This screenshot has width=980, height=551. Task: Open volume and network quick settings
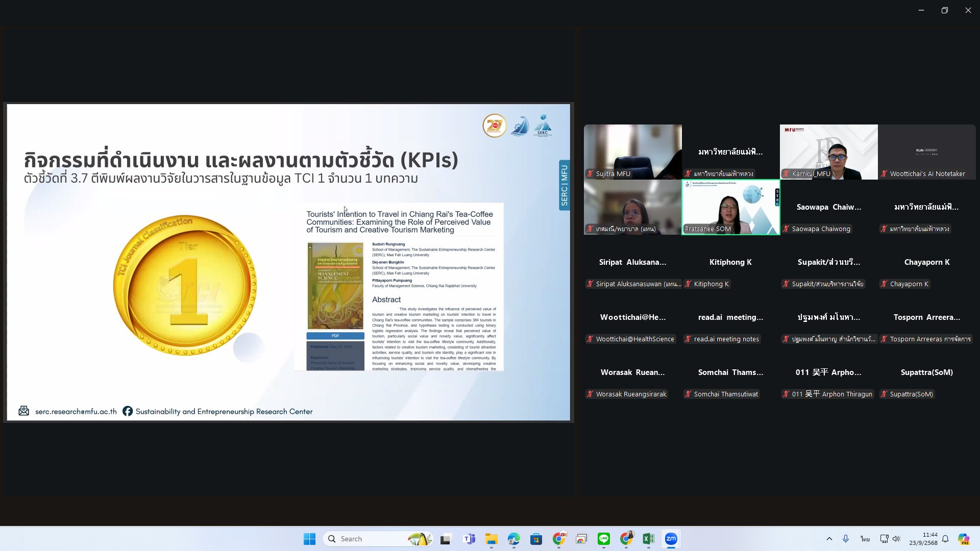click(890, 539)
